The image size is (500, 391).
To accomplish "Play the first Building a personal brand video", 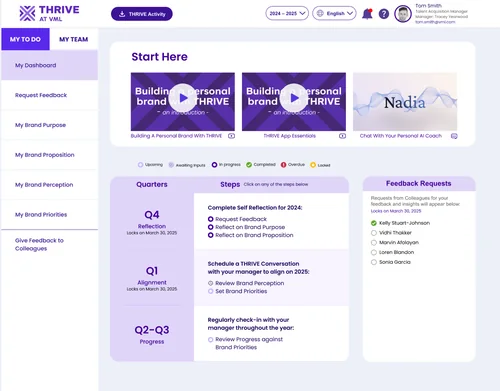I will (x=183, y=98).
